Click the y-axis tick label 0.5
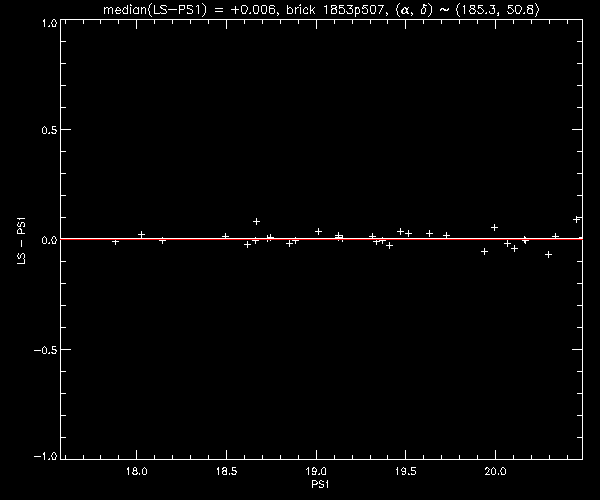Viewport: 600px width, 500px height. pos(49,130)
